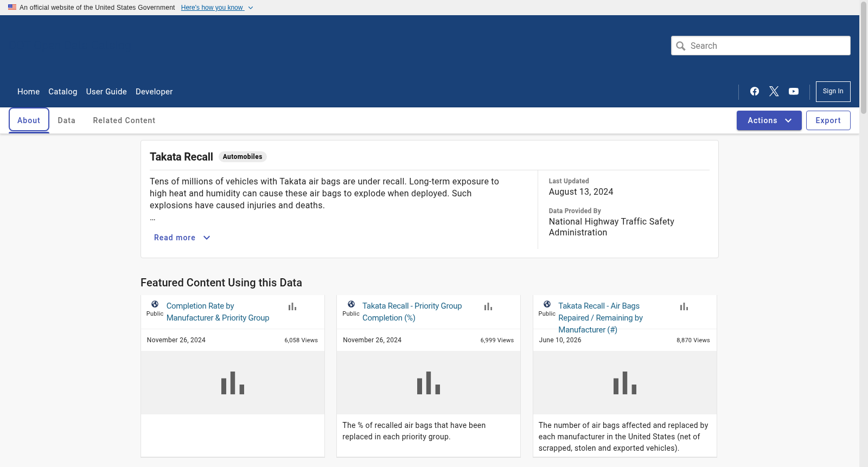
Task: Open the Facebook icon link
Action: point(755,91)
